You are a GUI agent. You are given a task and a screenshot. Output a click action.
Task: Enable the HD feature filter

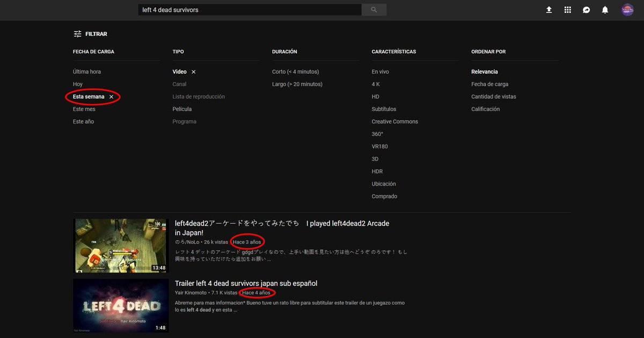tap(376, 97)
